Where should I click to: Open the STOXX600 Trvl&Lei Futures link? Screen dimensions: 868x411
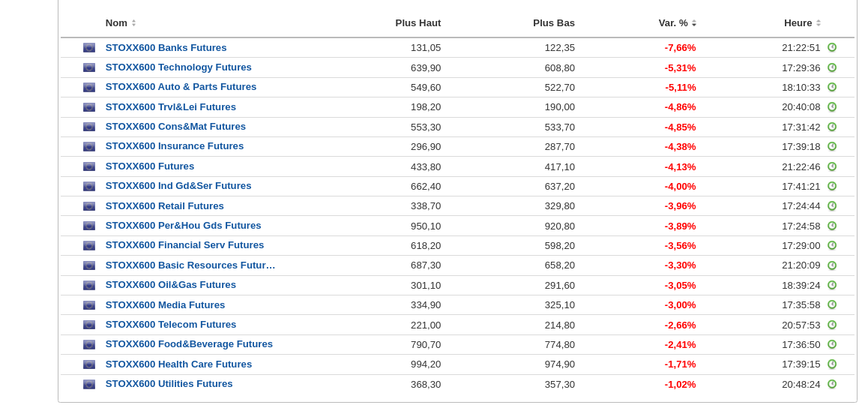[x=171, y=107]
